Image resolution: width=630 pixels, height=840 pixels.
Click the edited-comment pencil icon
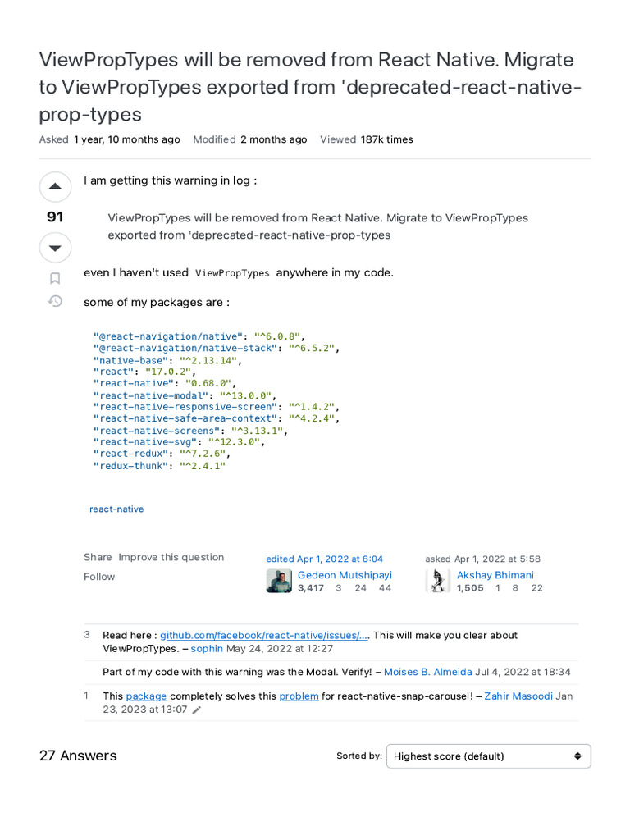(196, 710)
